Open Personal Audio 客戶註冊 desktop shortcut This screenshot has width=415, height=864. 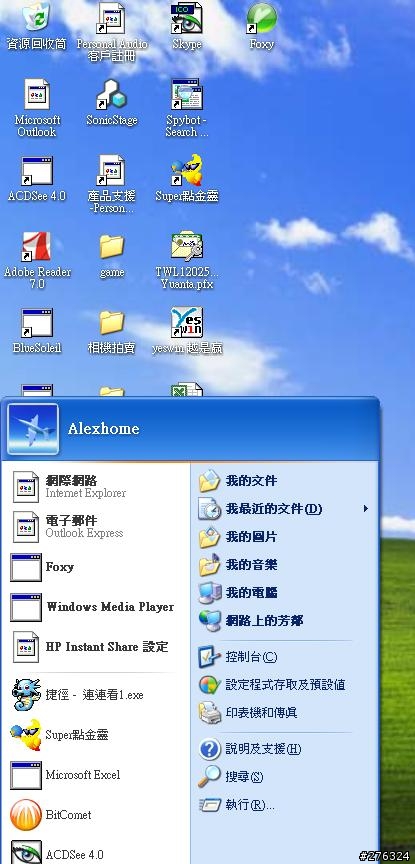(x=112, y=32)
